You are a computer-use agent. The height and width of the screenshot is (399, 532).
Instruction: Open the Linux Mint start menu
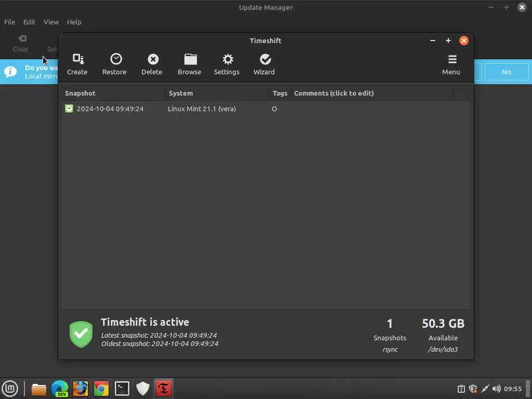[x=10, y=389]
